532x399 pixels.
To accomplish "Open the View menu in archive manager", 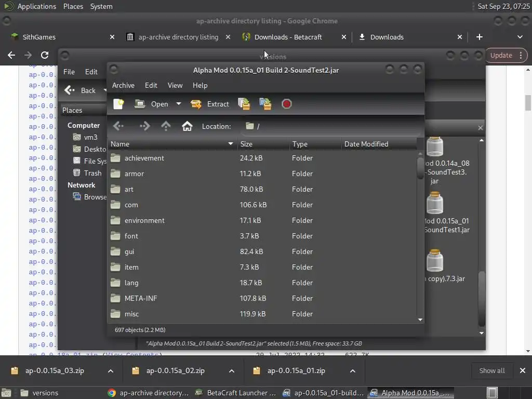I will [x=175, y=86].
